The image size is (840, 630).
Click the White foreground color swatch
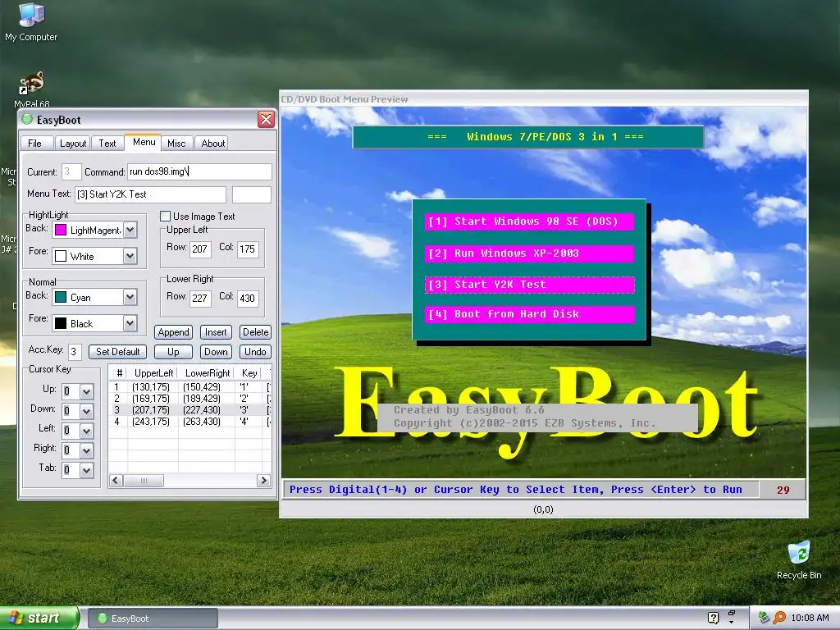click(61, 256)
